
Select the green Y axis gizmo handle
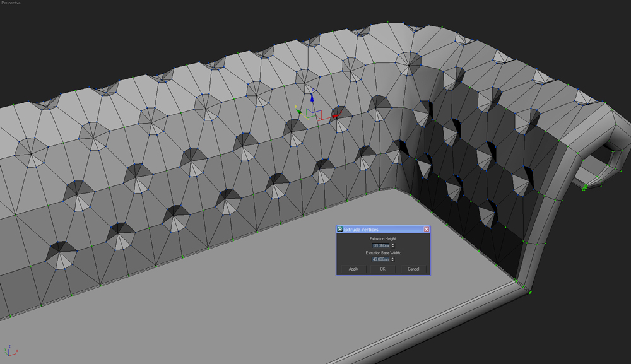pos(299,112)
